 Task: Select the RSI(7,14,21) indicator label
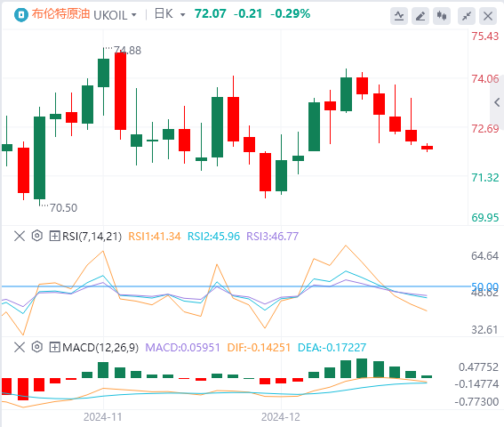(92, 237)
